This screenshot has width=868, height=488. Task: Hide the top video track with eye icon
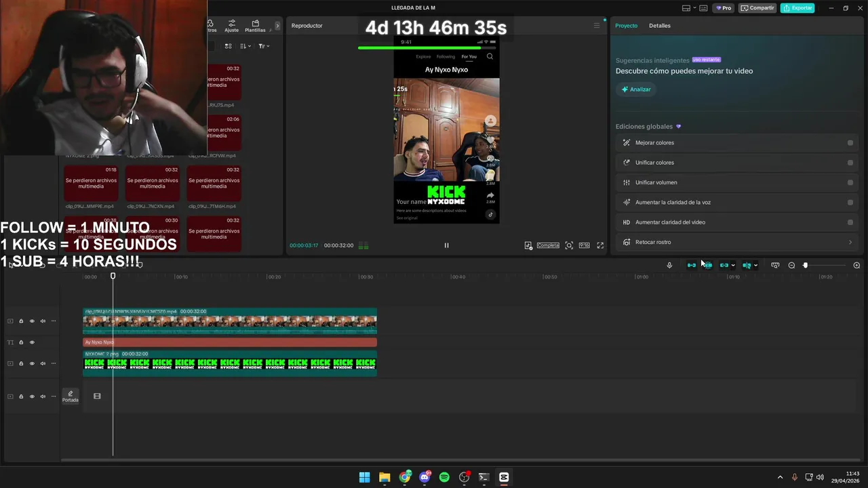point(32,321)
